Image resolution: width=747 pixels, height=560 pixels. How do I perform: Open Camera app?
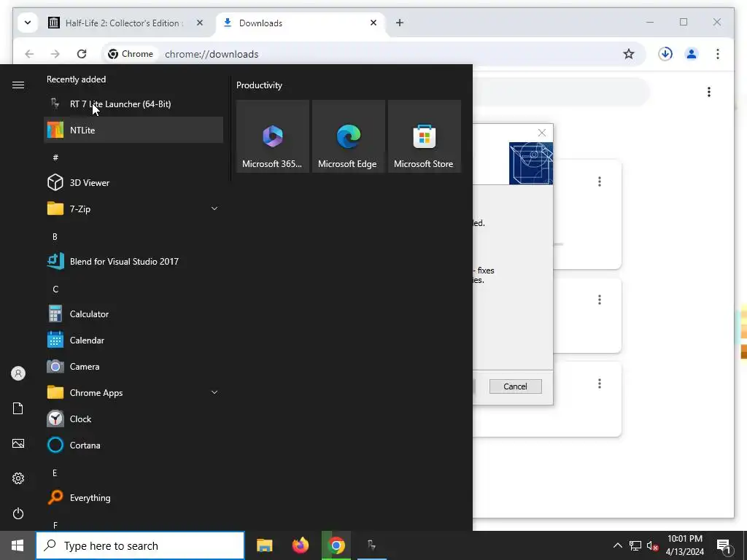133,366
